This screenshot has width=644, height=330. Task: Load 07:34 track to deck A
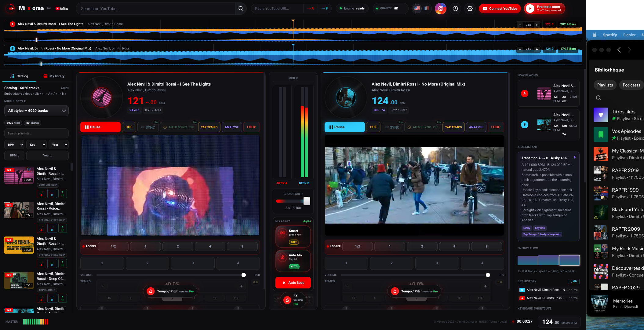pyautogui.click(x=42, y=263)
